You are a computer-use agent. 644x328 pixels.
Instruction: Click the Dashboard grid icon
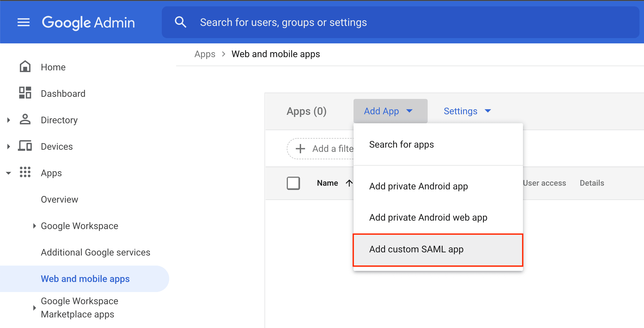click(25, 93)
